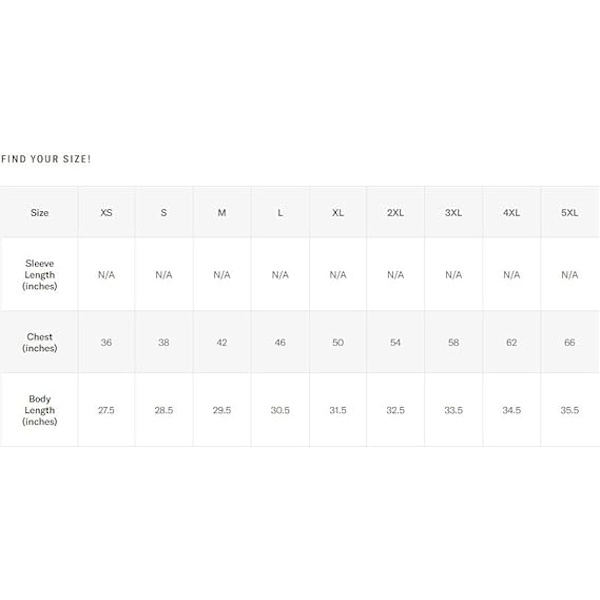Image resolution: width=600 pixels, height=600 pixels.
Task: Click body length 31.5 cell
Action: [x=338, y=410]
